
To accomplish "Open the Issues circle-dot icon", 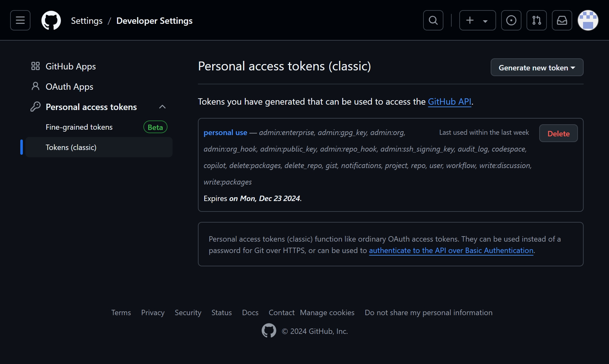I will [511, 20].
